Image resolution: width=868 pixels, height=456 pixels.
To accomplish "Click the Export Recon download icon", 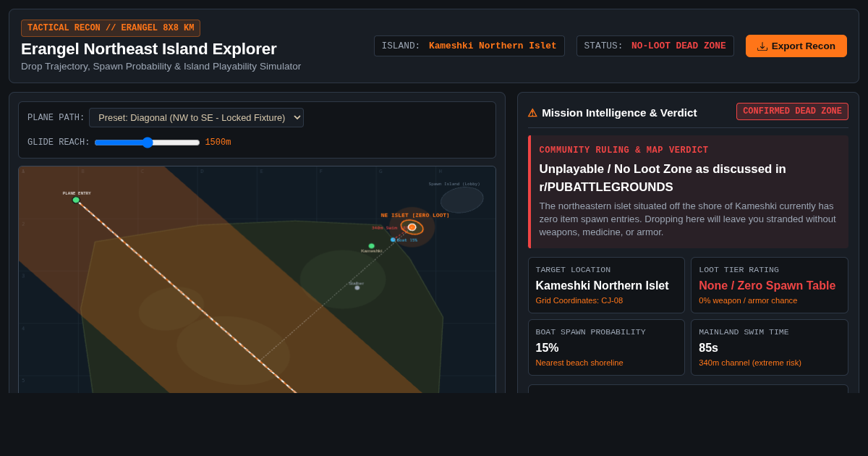I will (x=762, y=46).
